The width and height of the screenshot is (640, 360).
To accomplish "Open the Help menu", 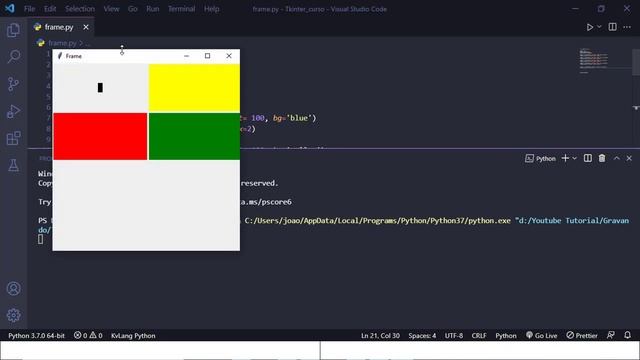I will coord(211,9).
